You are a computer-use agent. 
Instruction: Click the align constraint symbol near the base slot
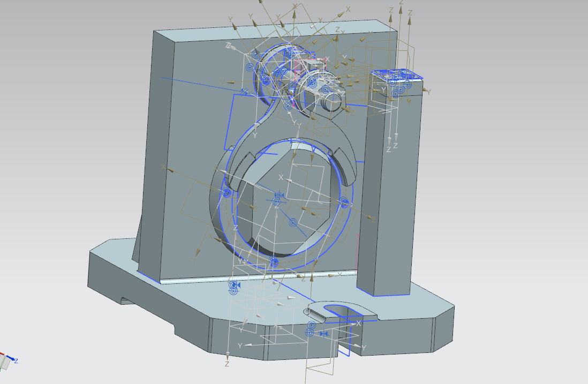[x=324, y=334]
